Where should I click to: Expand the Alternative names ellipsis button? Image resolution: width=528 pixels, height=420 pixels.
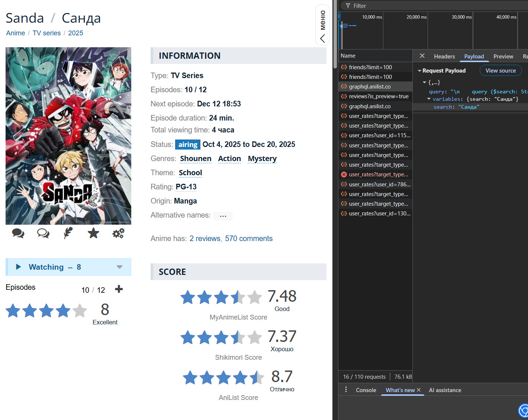pos(223,216)
